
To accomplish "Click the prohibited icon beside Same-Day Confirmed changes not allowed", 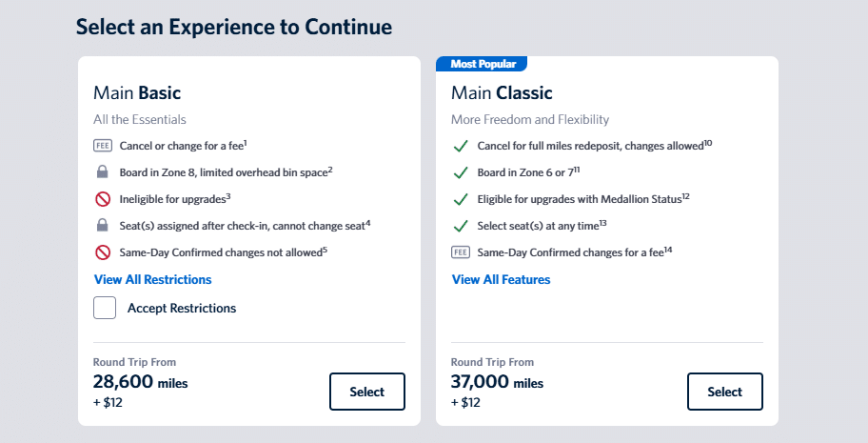I will tap(102, 252).
